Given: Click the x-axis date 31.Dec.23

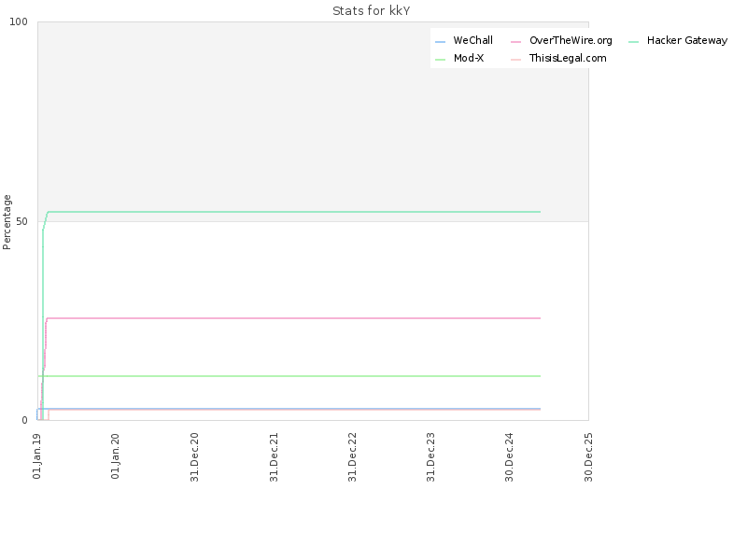Looking at the screenshot, I should click(x=430, y=457).
